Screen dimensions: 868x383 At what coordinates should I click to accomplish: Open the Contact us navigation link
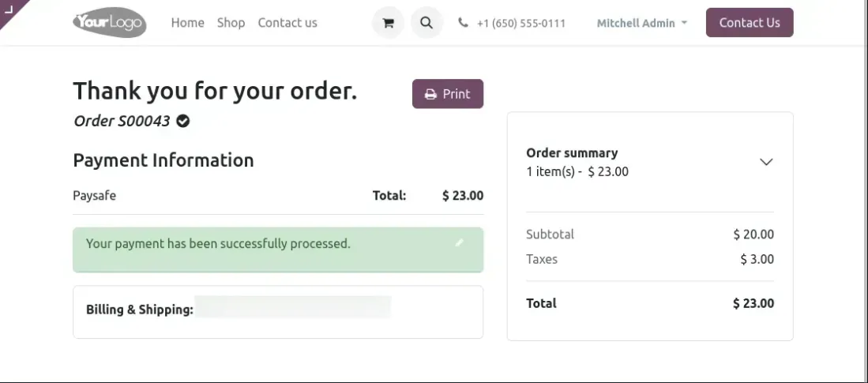point(287,23)
